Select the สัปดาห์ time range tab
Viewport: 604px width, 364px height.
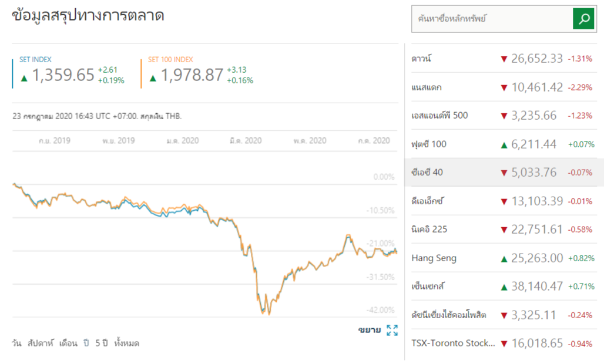pos(41,343)
